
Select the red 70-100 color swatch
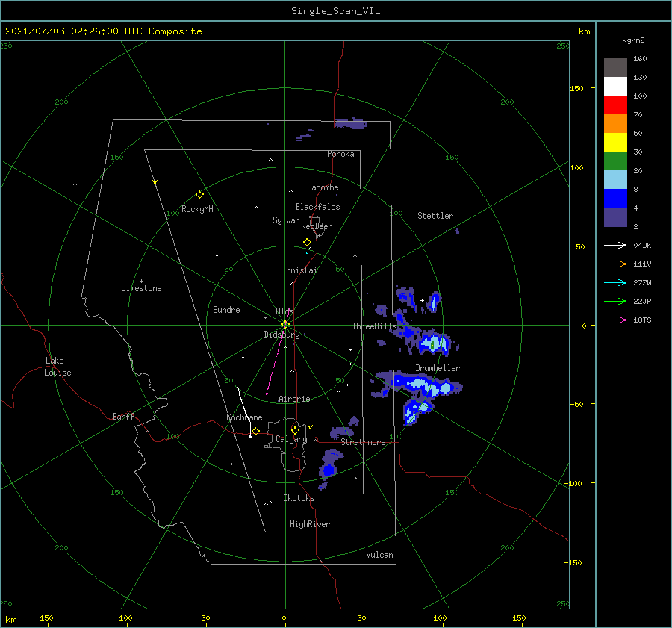[x=615, y=105]
